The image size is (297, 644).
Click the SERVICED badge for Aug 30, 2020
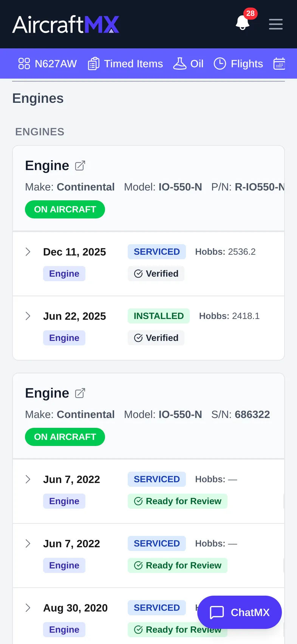pos(157,608)
